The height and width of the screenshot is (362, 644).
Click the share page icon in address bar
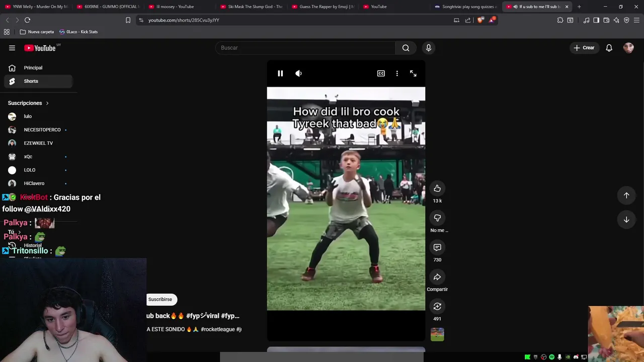[468, 20]
